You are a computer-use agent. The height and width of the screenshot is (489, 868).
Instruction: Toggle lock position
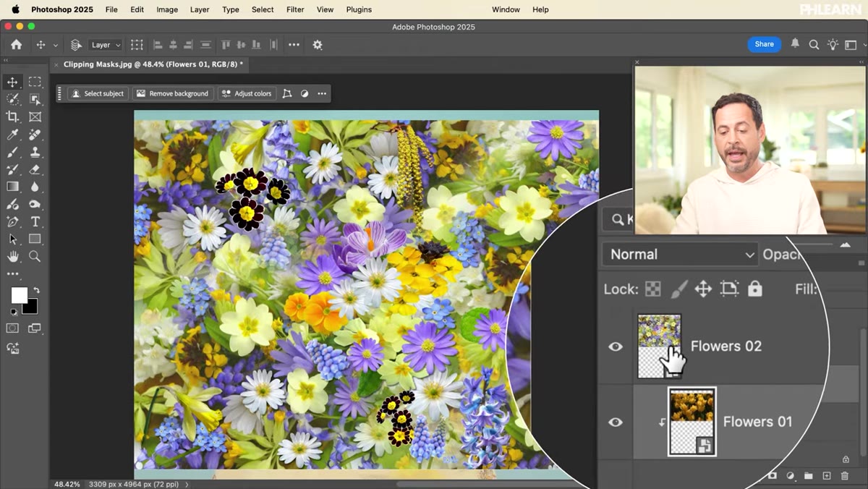pyautogui.click(x=703, y=289)
